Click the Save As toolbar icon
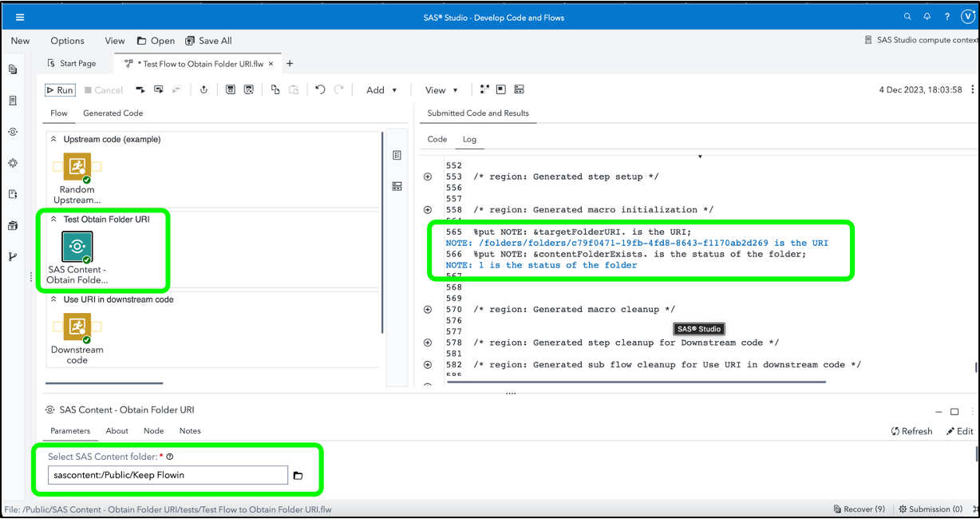 249,90
